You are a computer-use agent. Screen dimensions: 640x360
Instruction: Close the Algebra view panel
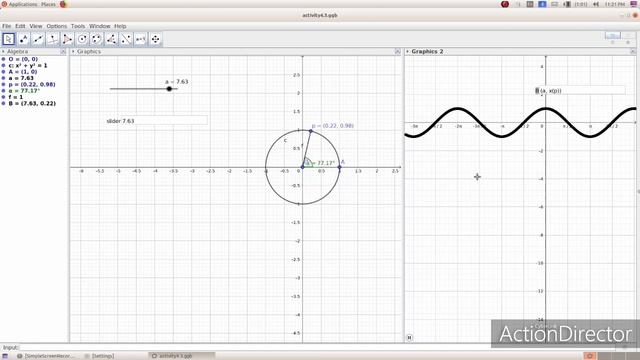(x=63, y=52)
